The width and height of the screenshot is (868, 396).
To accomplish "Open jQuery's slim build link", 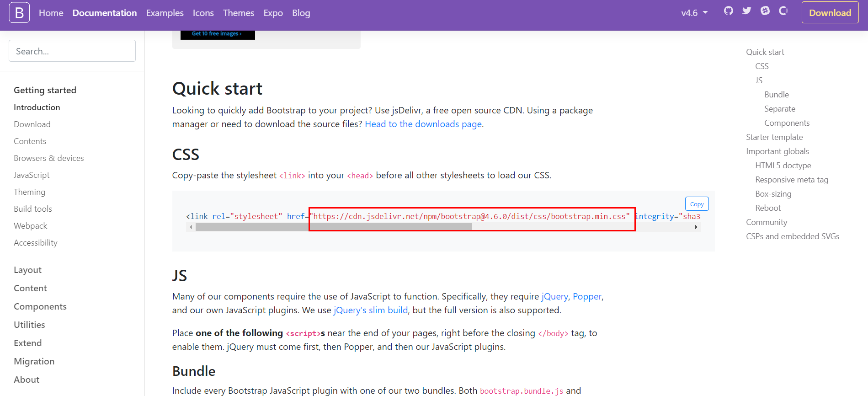I will point(371,310).
